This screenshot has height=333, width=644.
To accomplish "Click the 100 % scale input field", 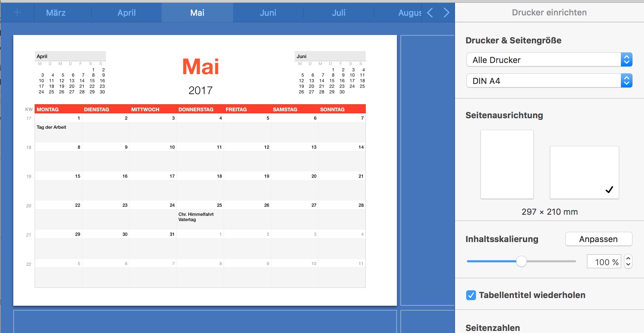I will [604, 262].
